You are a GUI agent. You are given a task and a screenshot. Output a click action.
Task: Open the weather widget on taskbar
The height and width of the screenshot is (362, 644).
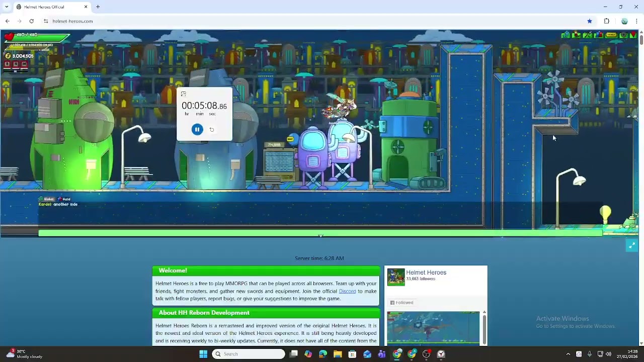24,354
